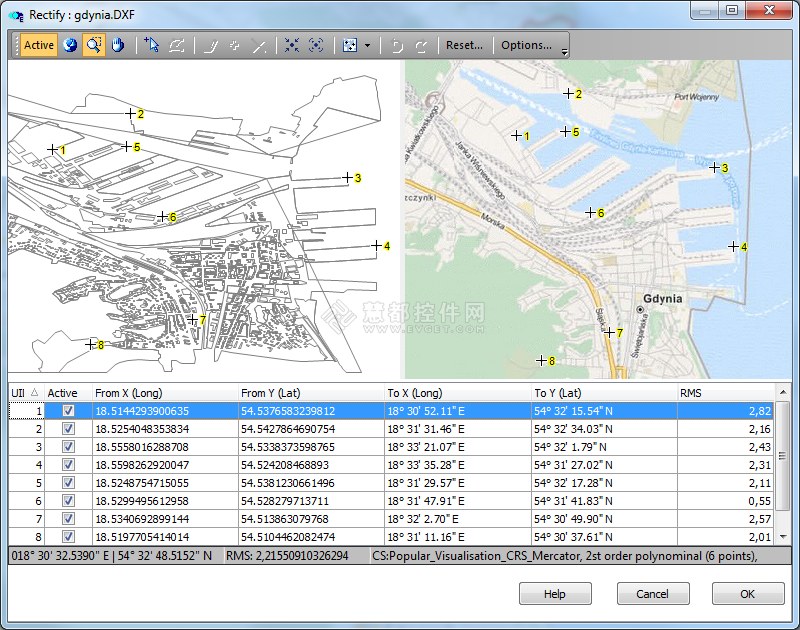Uncheck the Active checkbox for point 6

coord(68,500)
